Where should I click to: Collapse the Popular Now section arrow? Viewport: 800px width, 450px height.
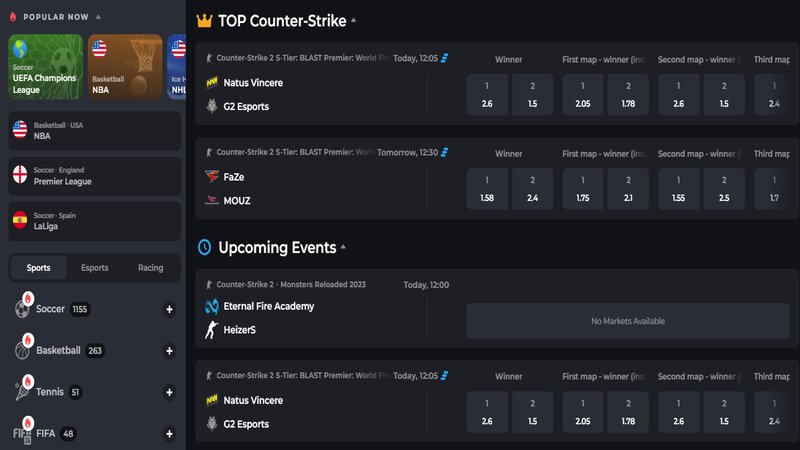point(98,17)
